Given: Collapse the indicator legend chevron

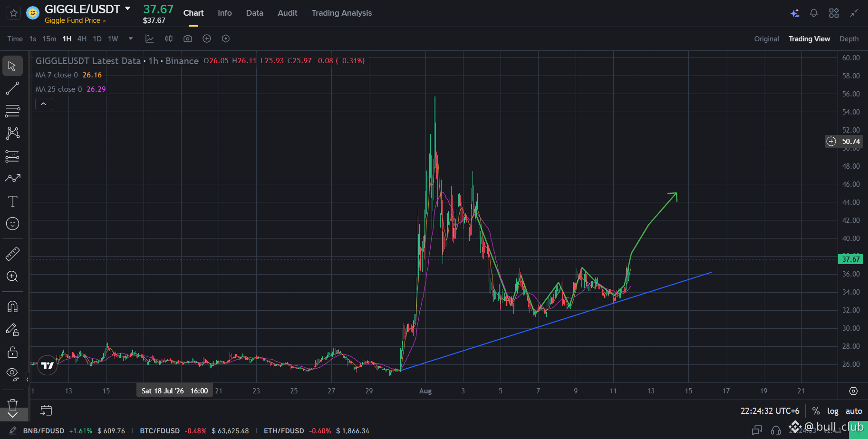Looking at the screenshot, I should tap(43, 104).
